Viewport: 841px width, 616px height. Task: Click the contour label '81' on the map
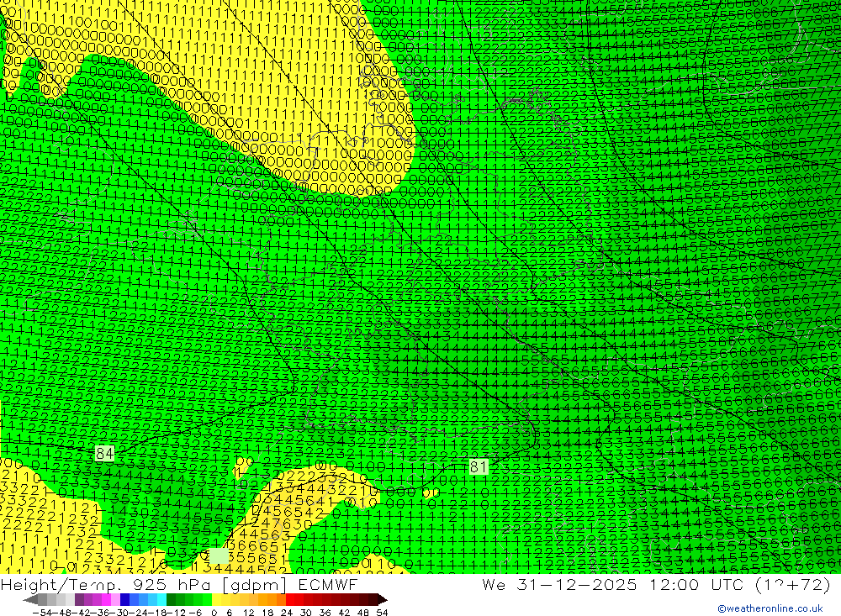[479, 466]
